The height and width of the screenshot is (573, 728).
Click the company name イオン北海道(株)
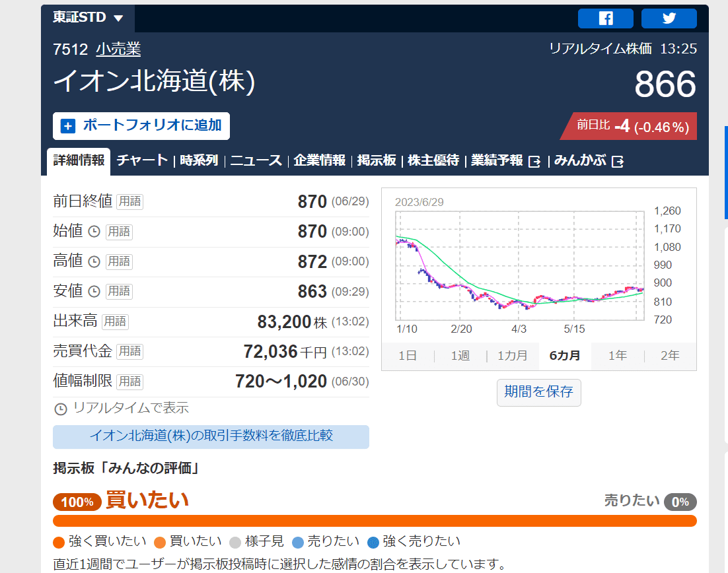[155, 82]
